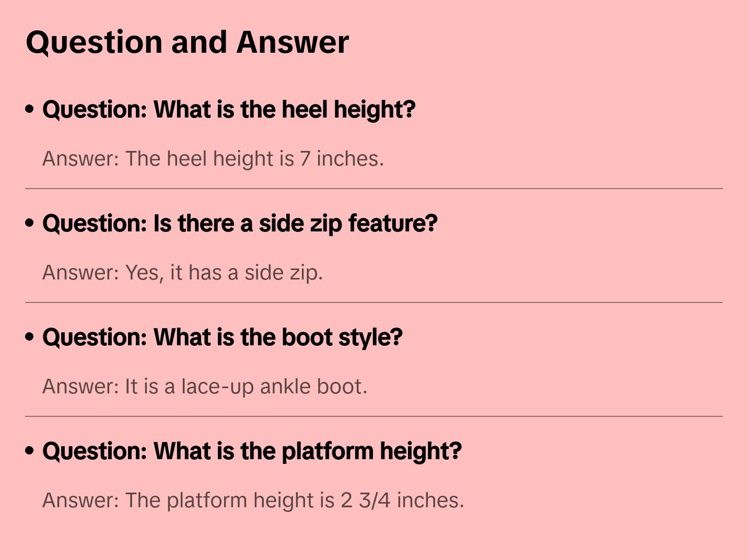
Task: Click the bullet beside the side zip question
Action: tap(30, 224)
